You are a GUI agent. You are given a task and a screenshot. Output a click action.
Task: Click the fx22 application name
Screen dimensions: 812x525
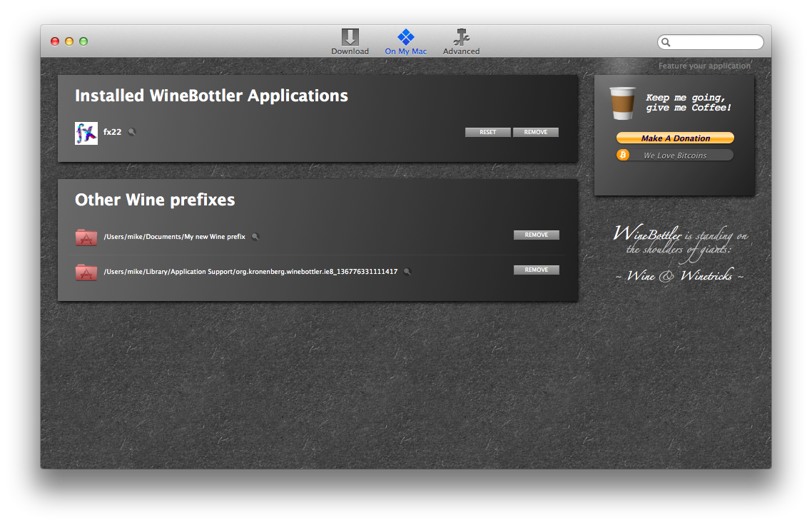[112, 132]
